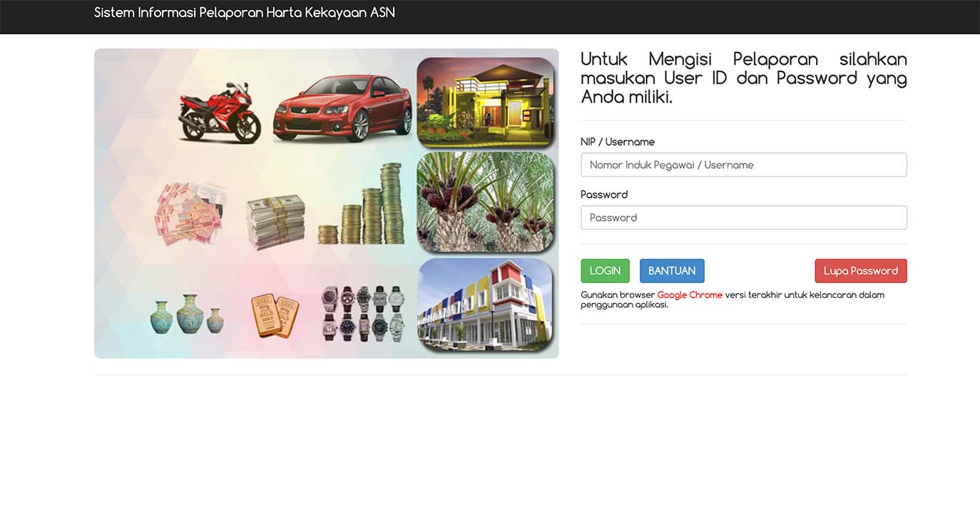Click the site title Sistem Informasi Pelaporan
Screen dimensions: 980x524
pos(244,13)
